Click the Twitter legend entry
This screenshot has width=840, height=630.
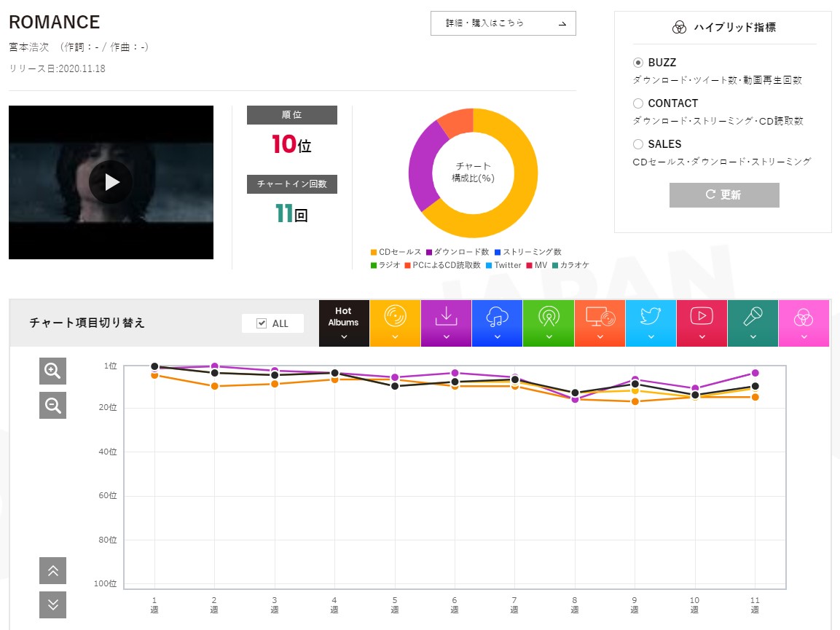click(x=503, y=265)
